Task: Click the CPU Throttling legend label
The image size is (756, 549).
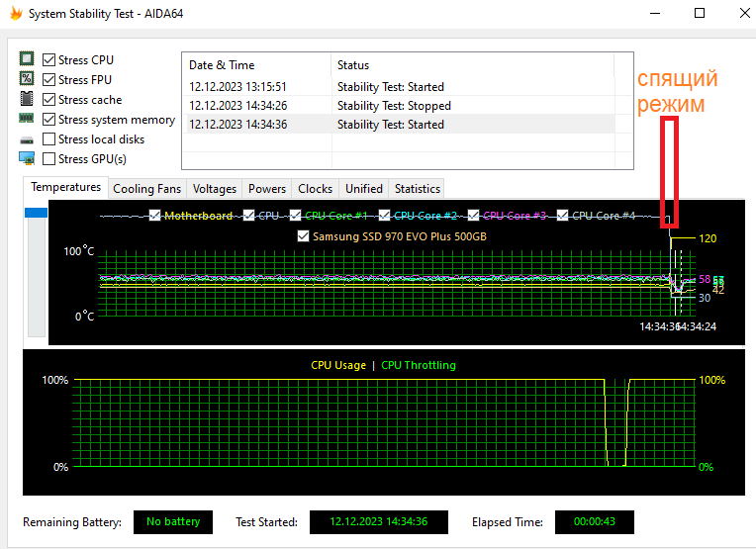Action: tap(418, 365)
